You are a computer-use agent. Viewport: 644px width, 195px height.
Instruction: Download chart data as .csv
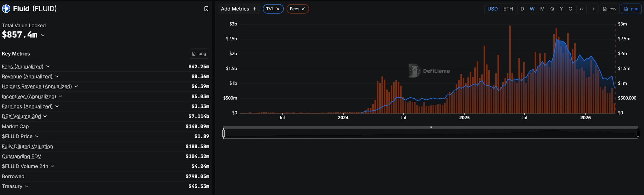[609, 9]
